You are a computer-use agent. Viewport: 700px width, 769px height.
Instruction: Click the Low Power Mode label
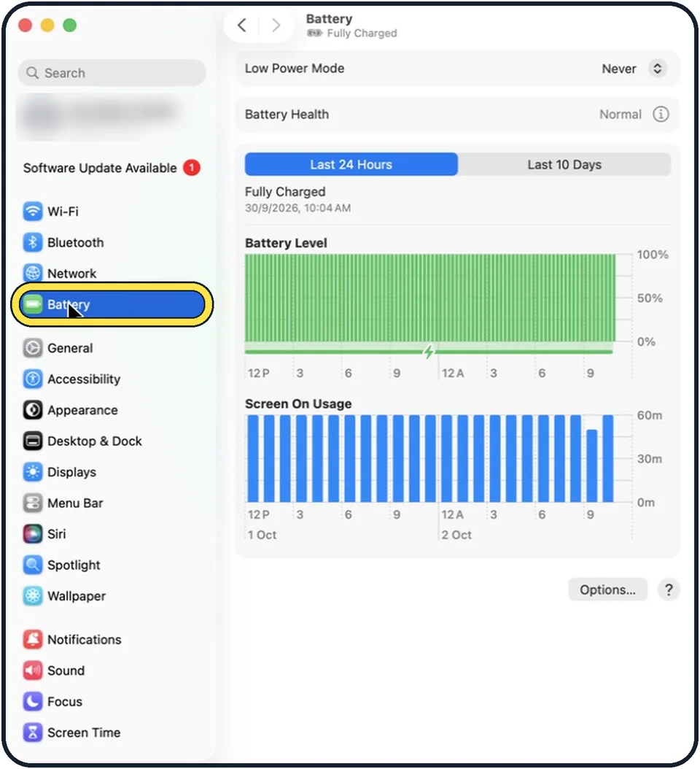click(x=295, y=68)
